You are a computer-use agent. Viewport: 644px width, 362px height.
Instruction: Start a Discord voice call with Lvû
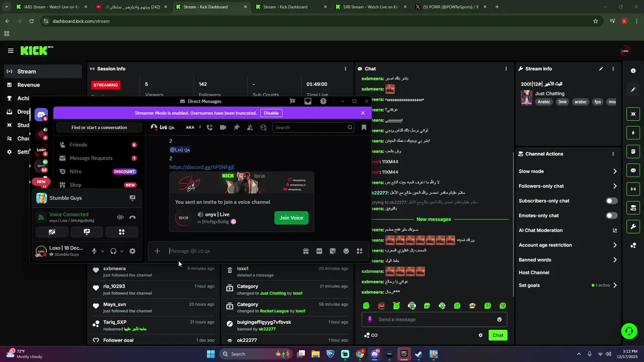(210, 128)
